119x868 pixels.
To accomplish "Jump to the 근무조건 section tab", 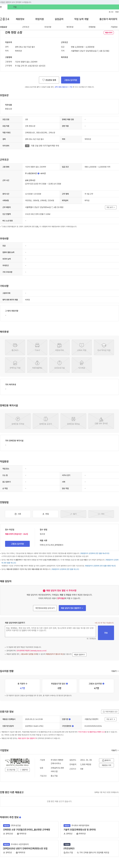I will pos(26,27).
